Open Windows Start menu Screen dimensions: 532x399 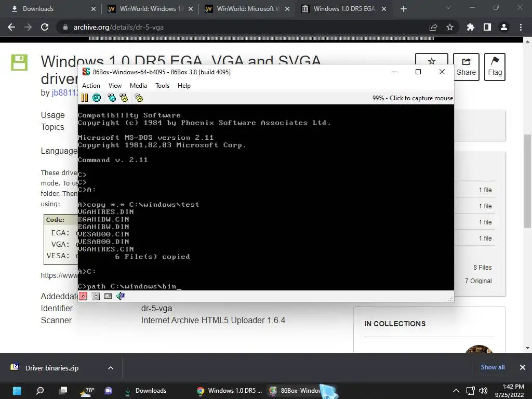17,391
